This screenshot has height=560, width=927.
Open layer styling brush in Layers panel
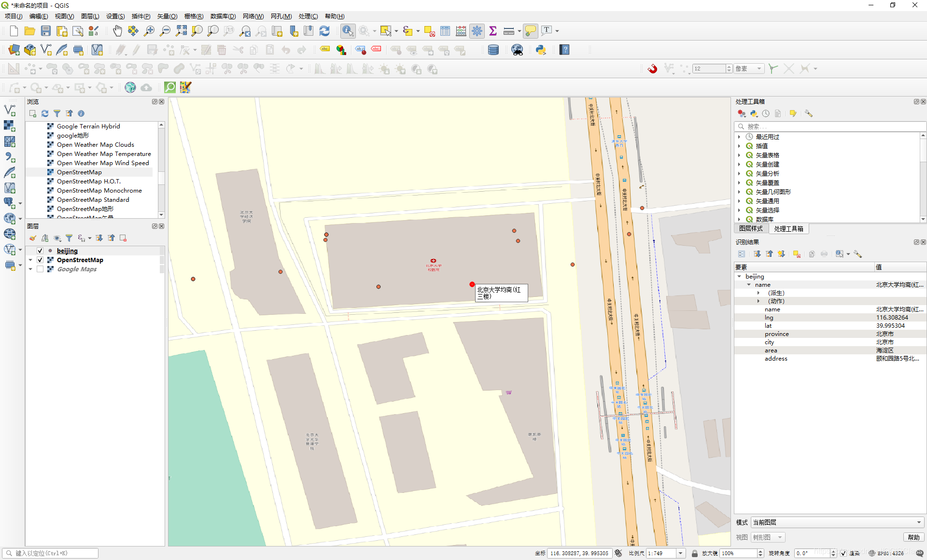pos(33,238)
